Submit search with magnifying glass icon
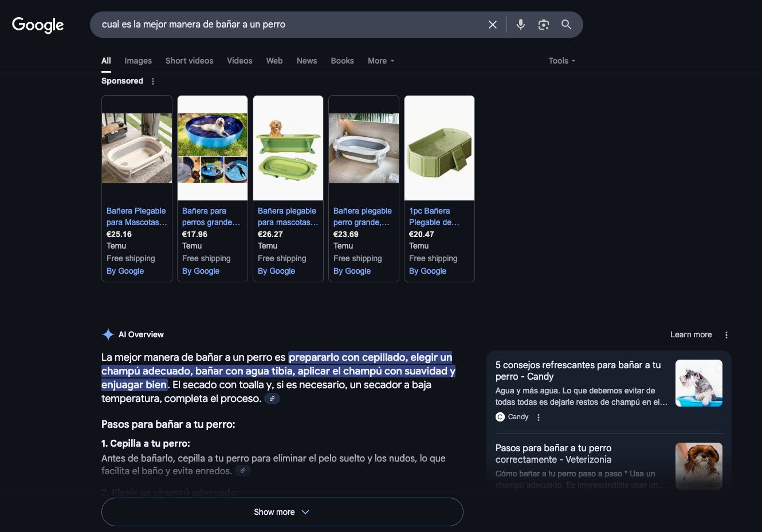Viewport: 762px width, 532px height. pos(566,25)
